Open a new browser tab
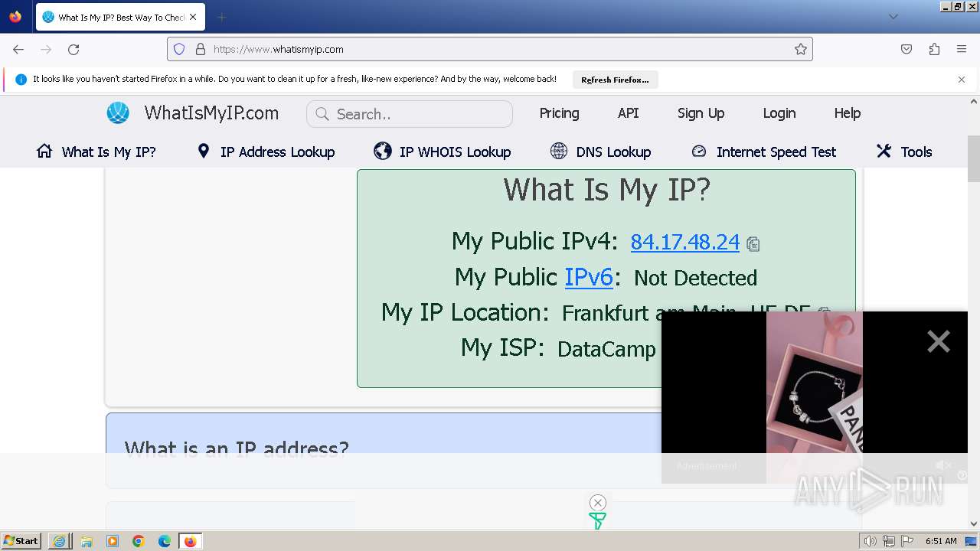The image size is (980, 551). (221, 17)
